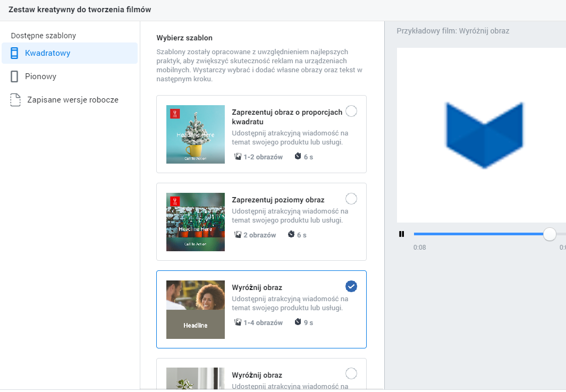This screenshot has width=566, height=392.
Task: Click Przykładowy film: Wyróżnij obraz label
Action: (x=453, y=31)
